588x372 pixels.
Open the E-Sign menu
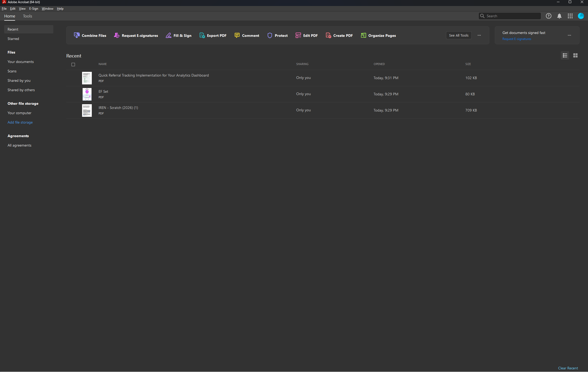click(x=33, y=9)
